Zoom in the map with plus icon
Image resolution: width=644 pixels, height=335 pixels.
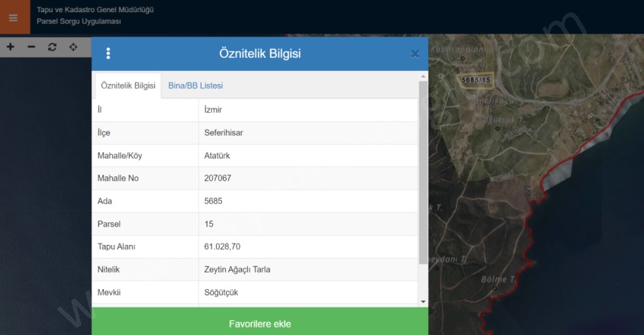11,47
